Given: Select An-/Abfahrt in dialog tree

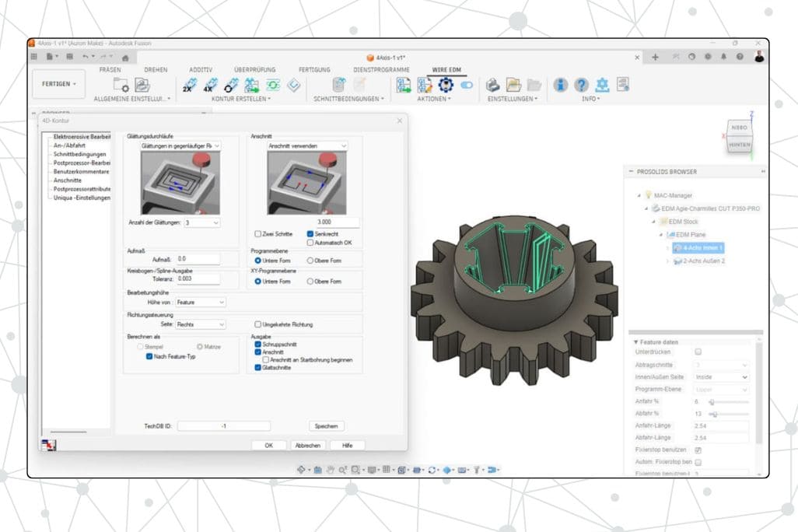Looking at the screenshot, I should tap(69, 145).
